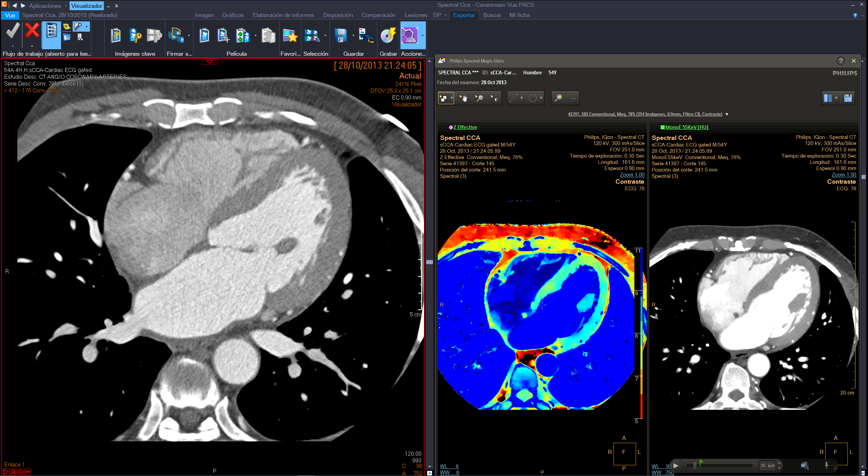Click the first Película clipboard film icon
The height and width of the screenshot is (476, 868).
click(204, 35)
